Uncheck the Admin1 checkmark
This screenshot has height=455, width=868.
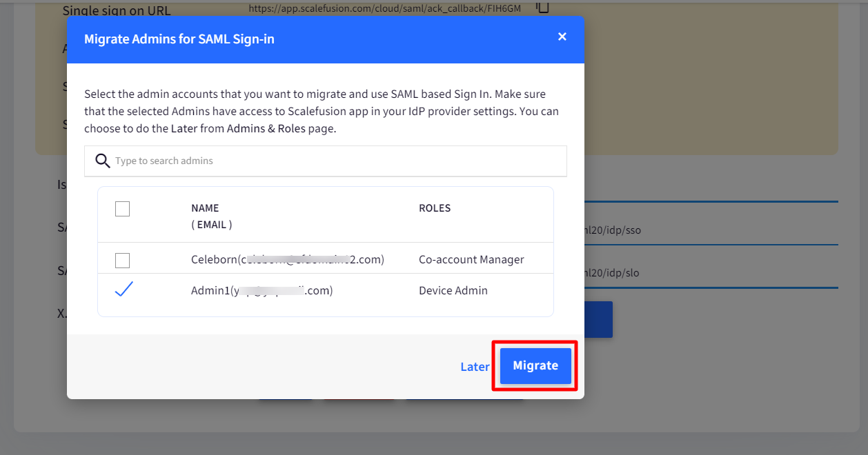click(124, 290)
